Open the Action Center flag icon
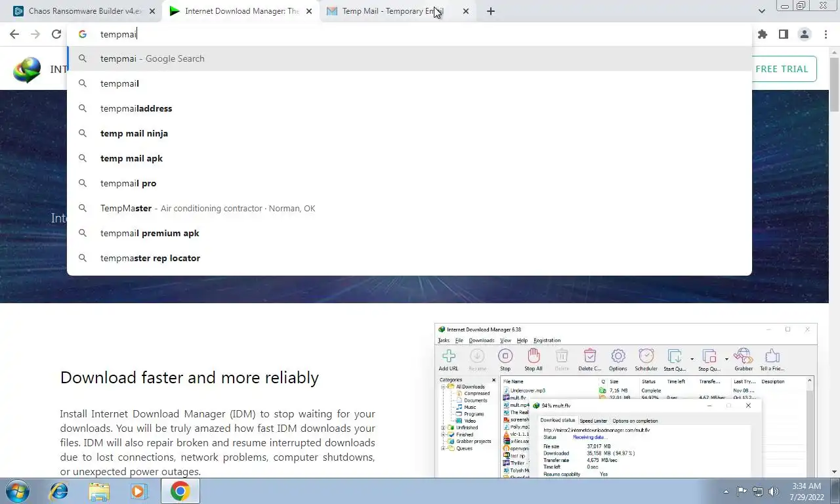 tap(742, 491)
